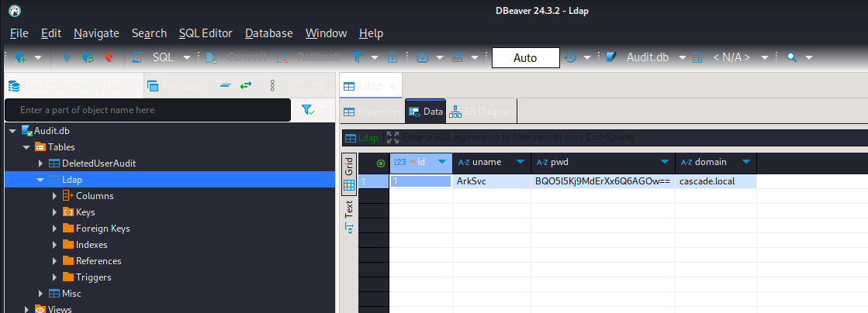Click the pwd cell with encoded password

[x=602, y=181]
